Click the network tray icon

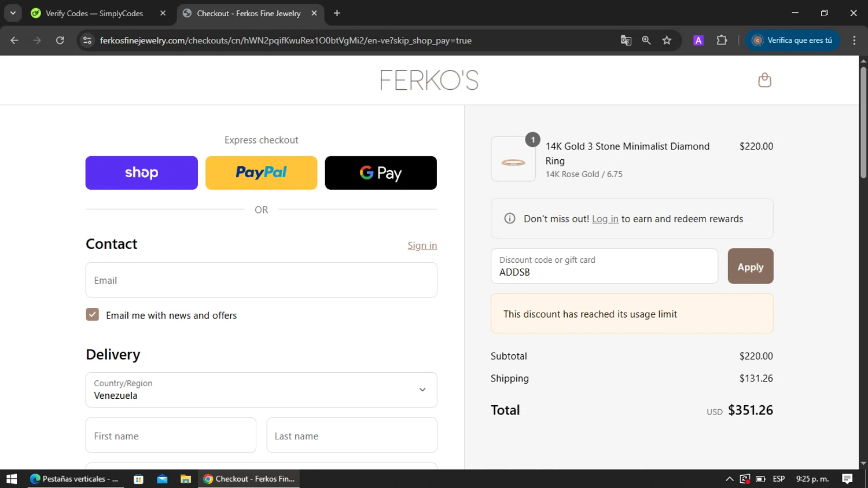click(x=745, y=479)
